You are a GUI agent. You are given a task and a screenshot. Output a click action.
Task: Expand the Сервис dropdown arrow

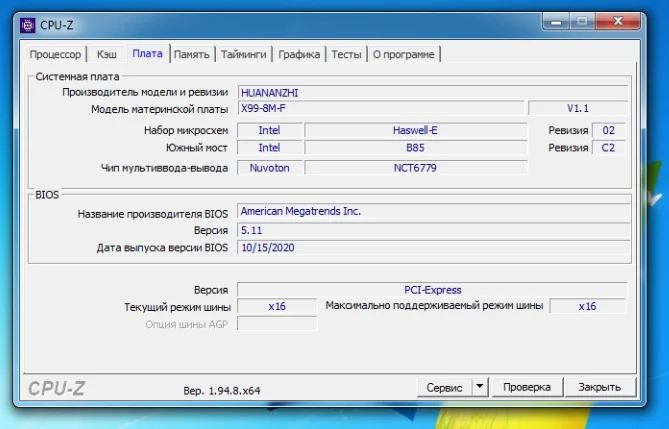point(480,387)
